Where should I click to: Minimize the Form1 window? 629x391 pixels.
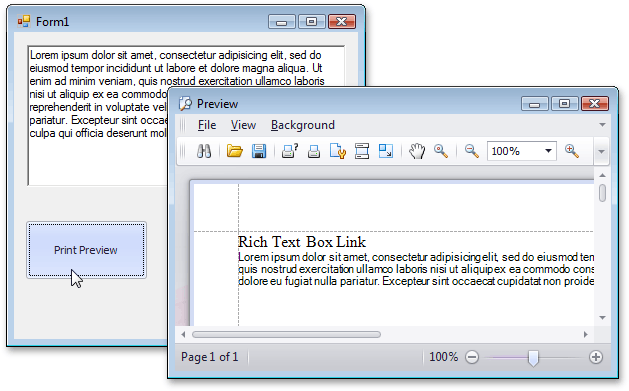point(282,22)
